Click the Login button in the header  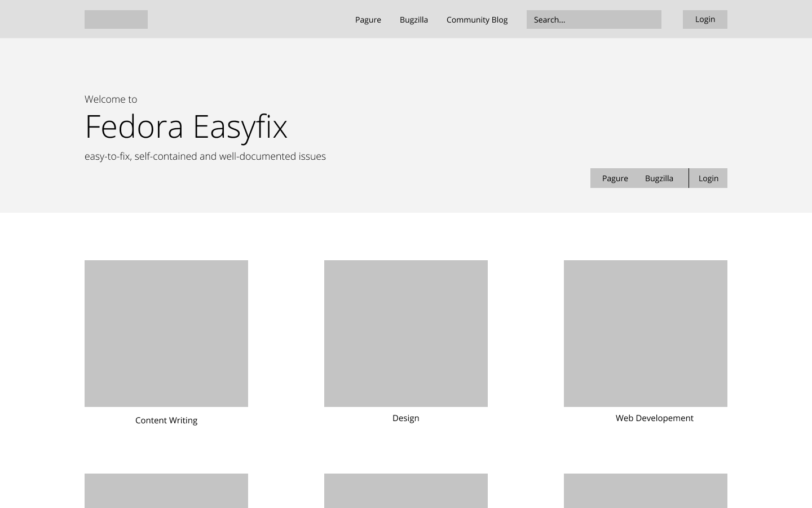(x=705, y=19)
